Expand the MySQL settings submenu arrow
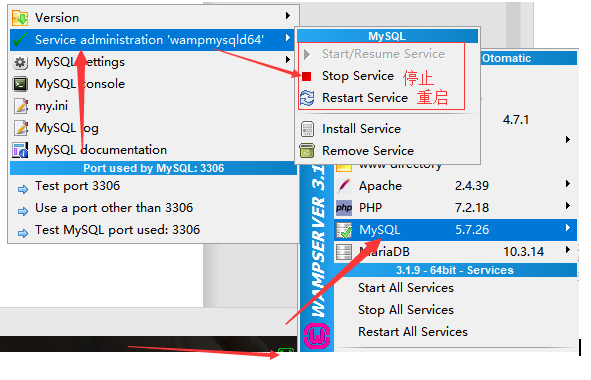The width and height of the screenshot is (591, 380). tap(288, 60)
